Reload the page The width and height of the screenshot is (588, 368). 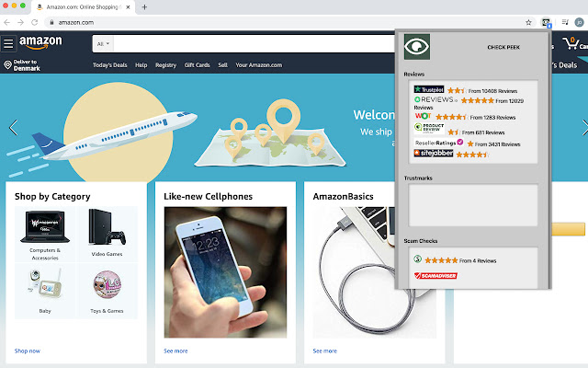coord(35,22)
